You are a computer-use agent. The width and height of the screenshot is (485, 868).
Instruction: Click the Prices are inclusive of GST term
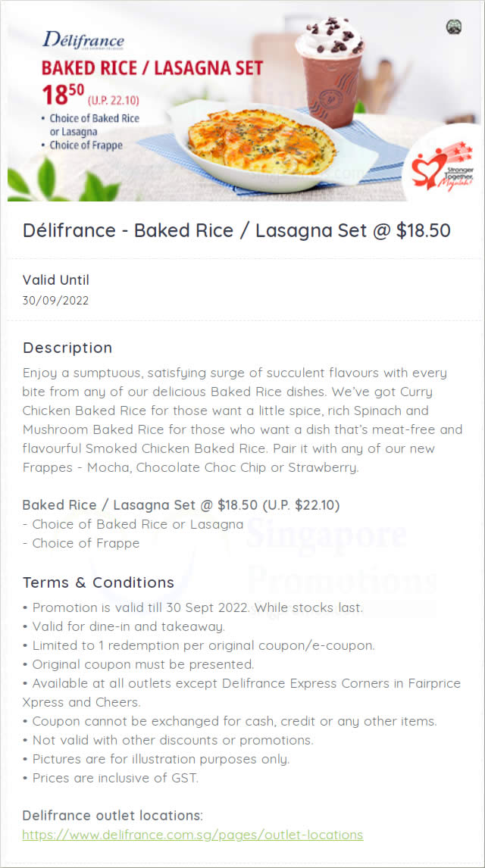[110, 778]
